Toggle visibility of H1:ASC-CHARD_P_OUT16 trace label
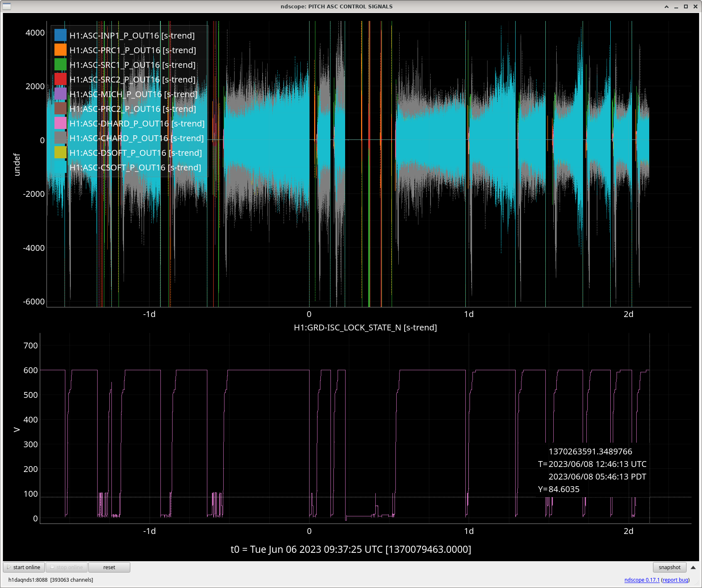The image size is (702, 588). coord(137,138)
